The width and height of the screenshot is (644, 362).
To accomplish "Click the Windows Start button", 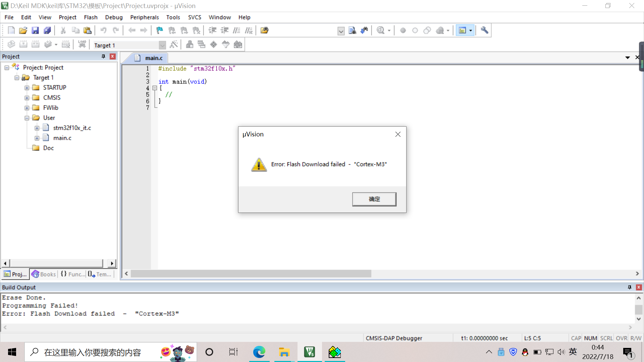I will click(12, 352).
